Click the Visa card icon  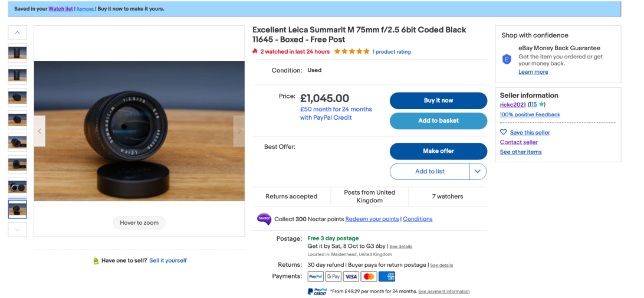(351, 276)
